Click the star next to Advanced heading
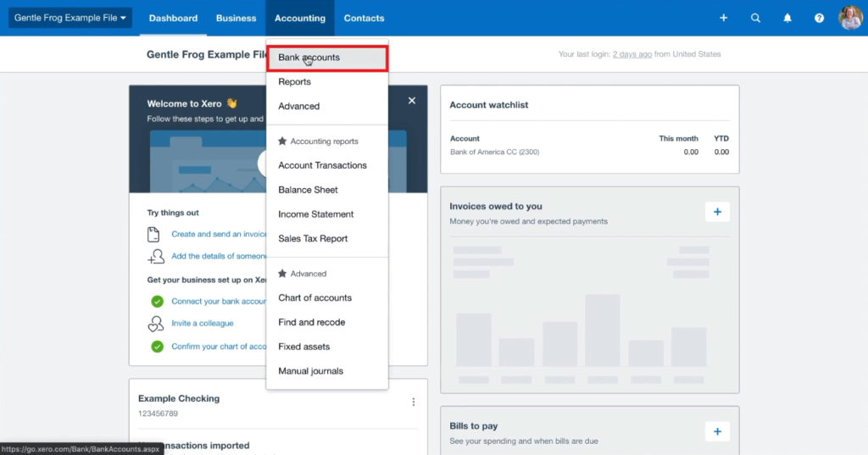Image resolution: width=868 pixels, height=455 pixels. 282,274
